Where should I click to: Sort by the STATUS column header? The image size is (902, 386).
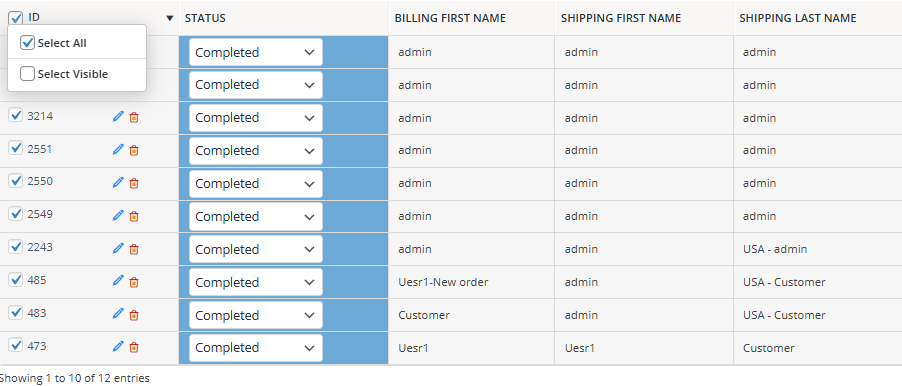pos(205,18)
